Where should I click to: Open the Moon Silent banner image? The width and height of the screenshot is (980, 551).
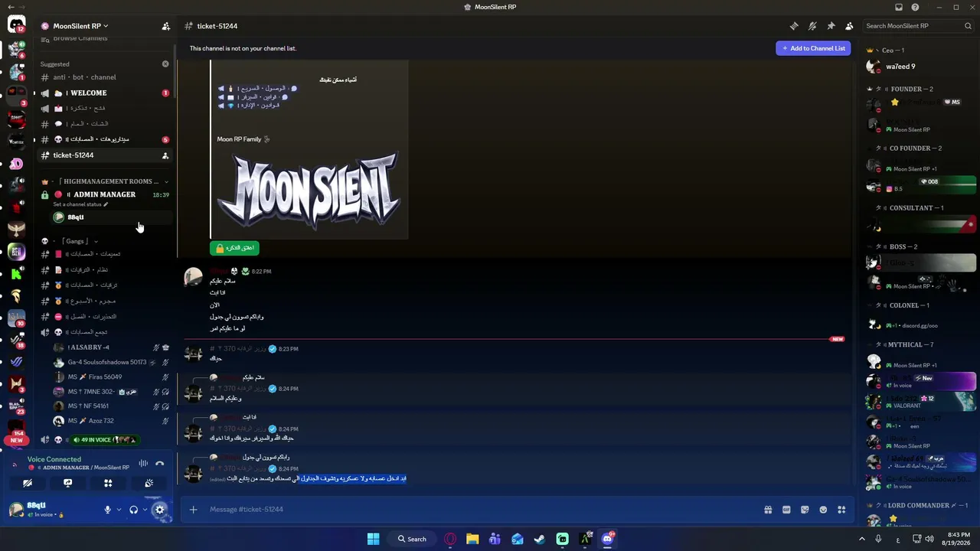[x=309, y=192]
